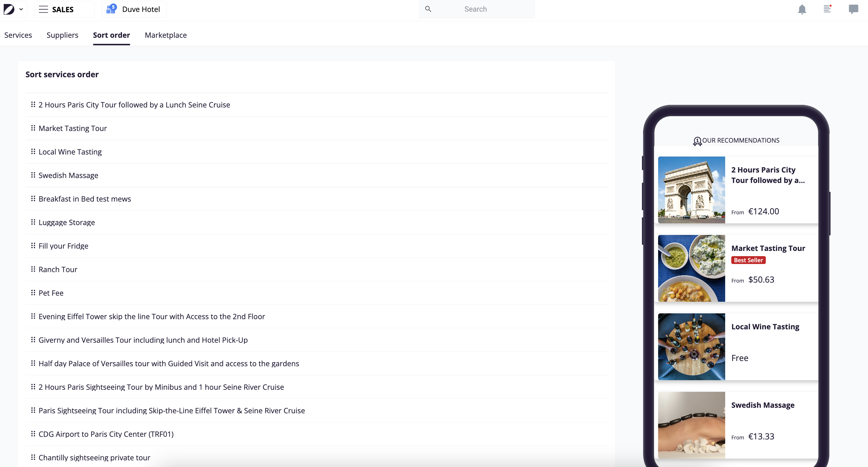This screenshot has height=467, width=868.
Task: Click the 'Market Tasting Tour' list row text
Action: coord(73,128)
